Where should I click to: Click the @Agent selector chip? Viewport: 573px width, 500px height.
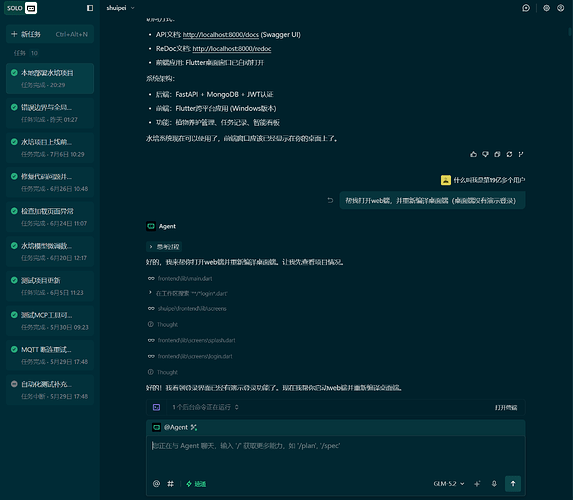pos(170,427)
